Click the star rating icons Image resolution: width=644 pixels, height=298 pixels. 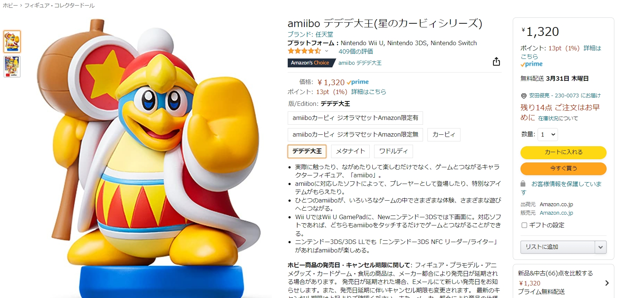click(x=304, y=51)
